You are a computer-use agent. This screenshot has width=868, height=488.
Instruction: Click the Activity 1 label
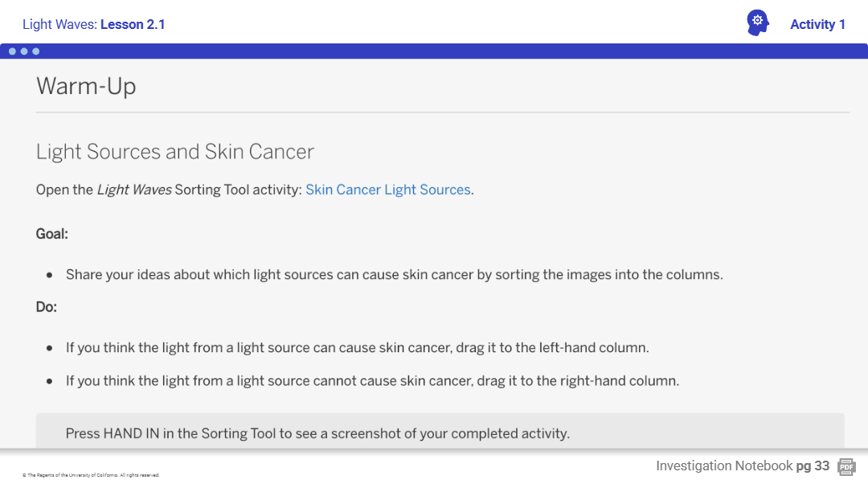(817, 24)
